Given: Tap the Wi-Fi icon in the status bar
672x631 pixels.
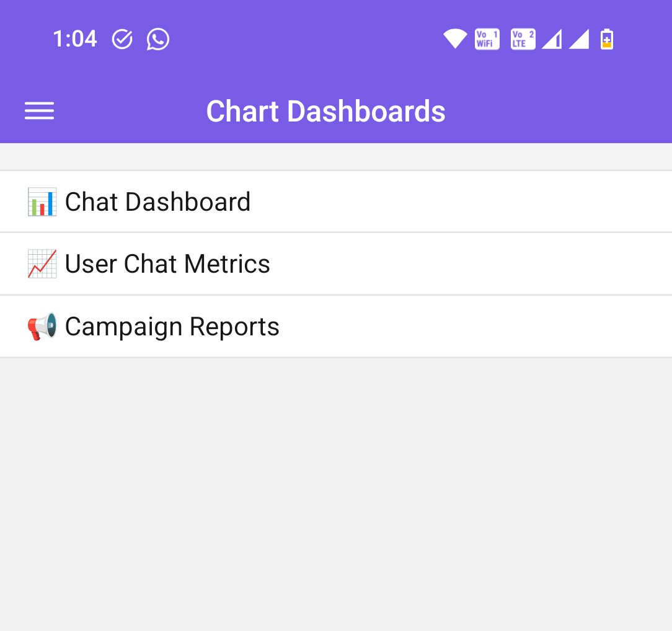Looking at the screenshot, I should [455, 38].
